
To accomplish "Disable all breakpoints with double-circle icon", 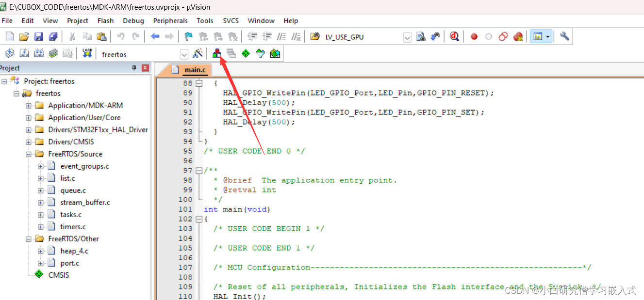I will pyautogui.click(x=503, y=36).
